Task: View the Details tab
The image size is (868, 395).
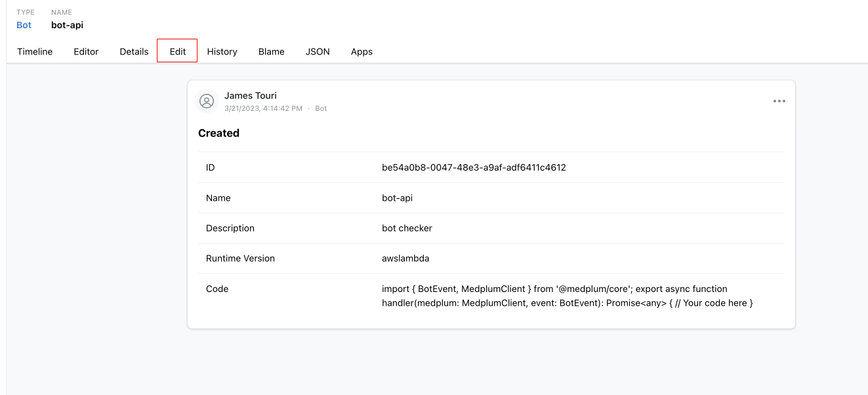Action: click(x=134, y=51)
